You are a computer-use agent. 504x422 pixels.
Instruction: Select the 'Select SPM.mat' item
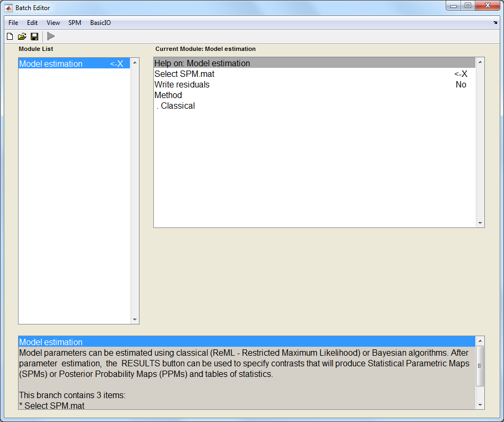tap(185, 74)
